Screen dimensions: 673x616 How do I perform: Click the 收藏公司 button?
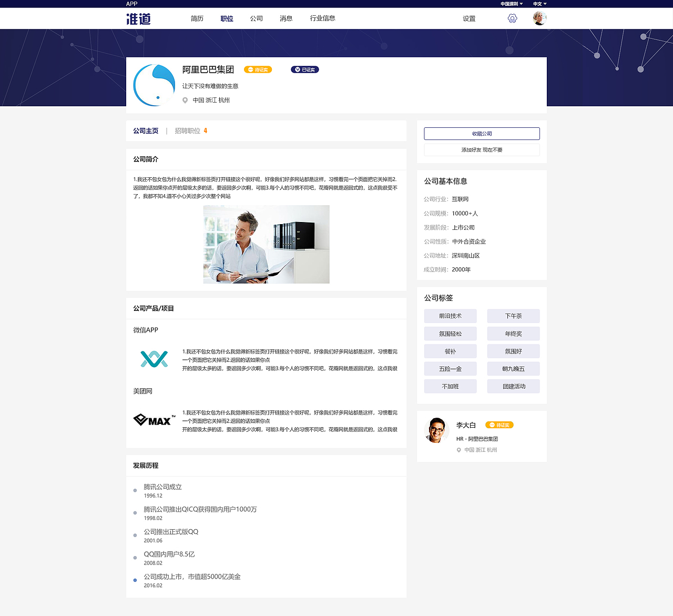[482, 134]
